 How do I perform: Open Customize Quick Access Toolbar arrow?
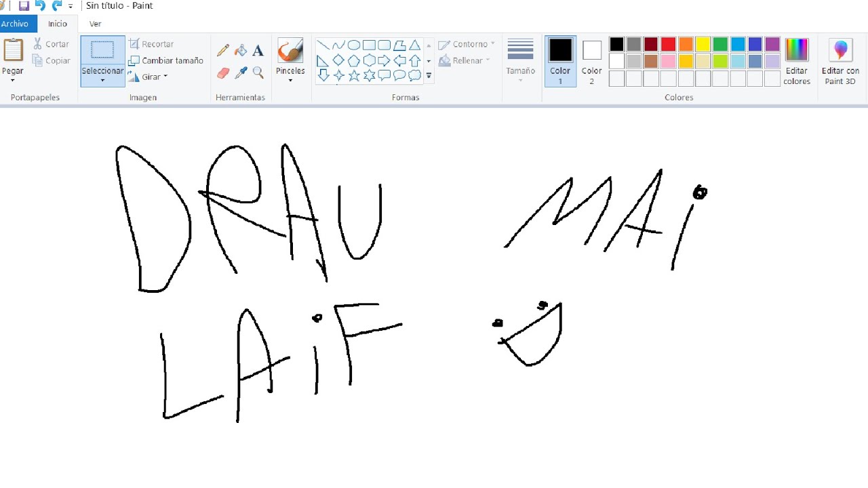tap(71, 6)
